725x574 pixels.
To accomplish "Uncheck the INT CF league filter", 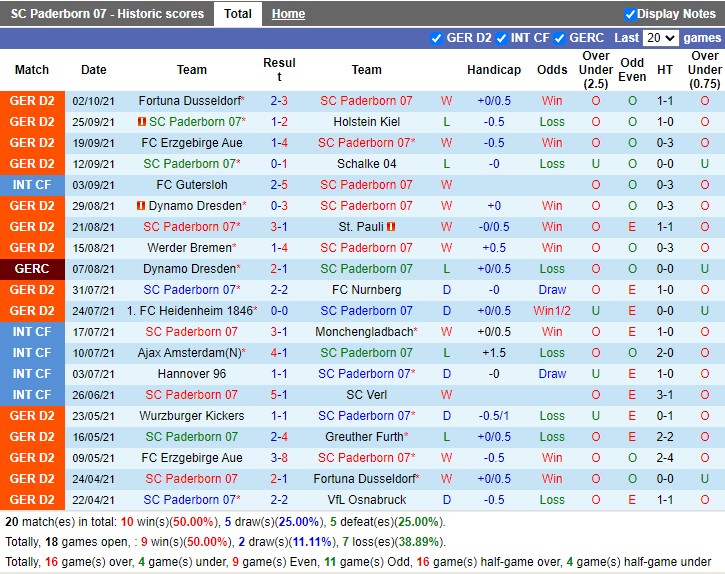I will click(x=501, y=38).
